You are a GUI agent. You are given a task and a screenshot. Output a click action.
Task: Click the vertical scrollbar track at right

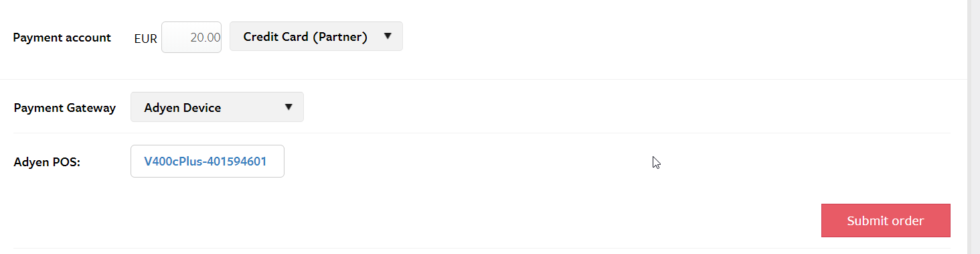(x=973, y=127)
